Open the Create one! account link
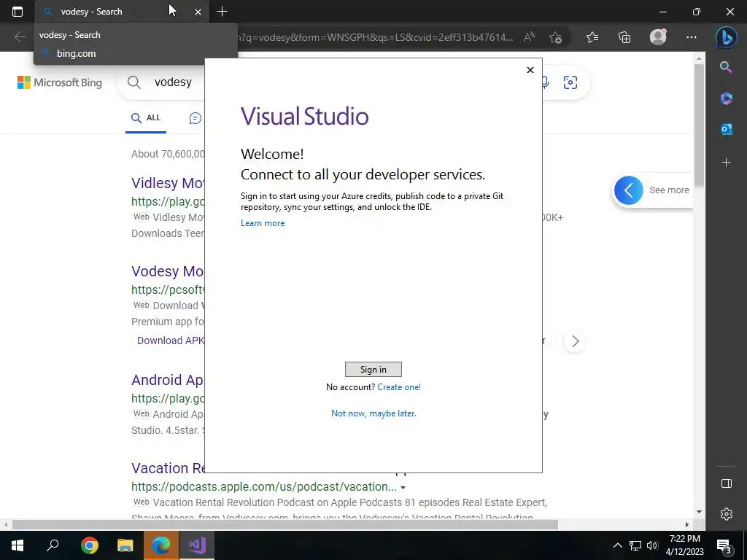Image resolution: width=747 pixels, height=560 pixels. pos(399,387)
